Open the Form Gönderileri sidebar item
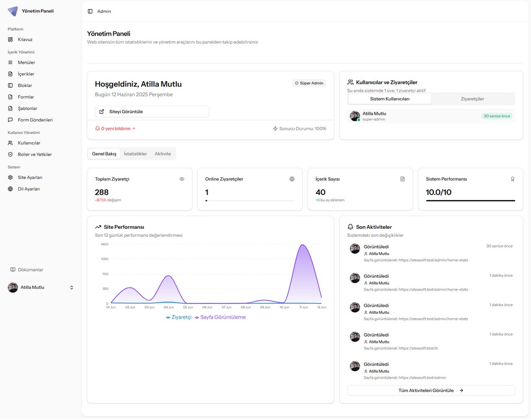 tap(35, 120)
